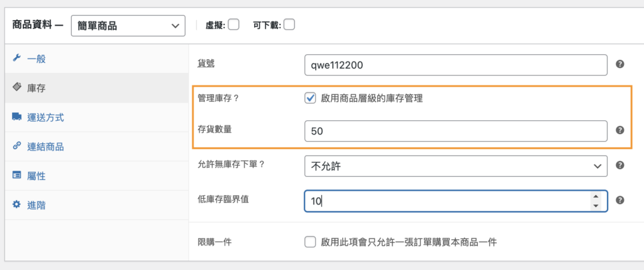Click the 管理庫存？ field label
This screenshot has width=644, height=270.
point(218,99)
